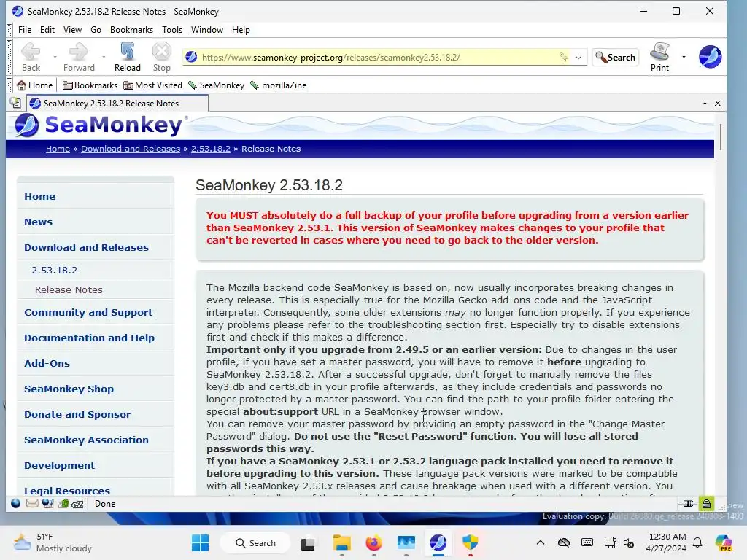Select the SeaMonkey 2.53.18.2 Release Notes tab
The image size is (747, 560).
pyautogui.click(x=117, y=104)
